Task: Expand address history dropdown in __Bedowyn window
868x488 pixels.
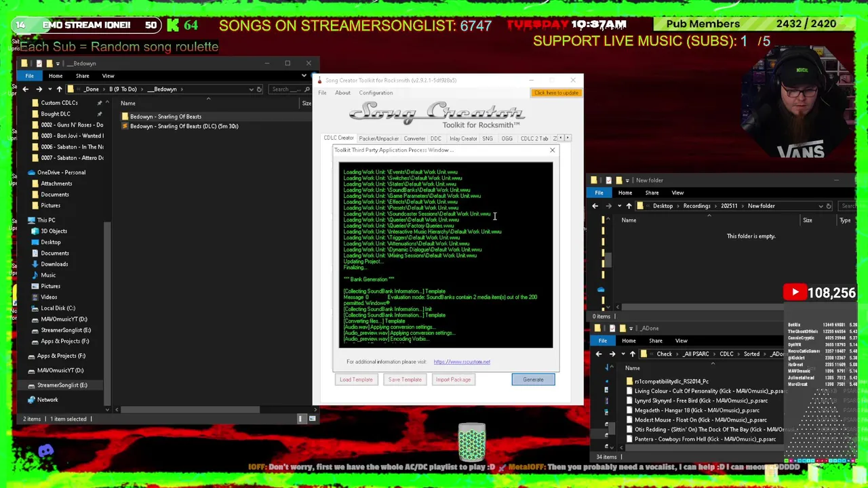Action: pyautogui.click(x=251, y=89)
